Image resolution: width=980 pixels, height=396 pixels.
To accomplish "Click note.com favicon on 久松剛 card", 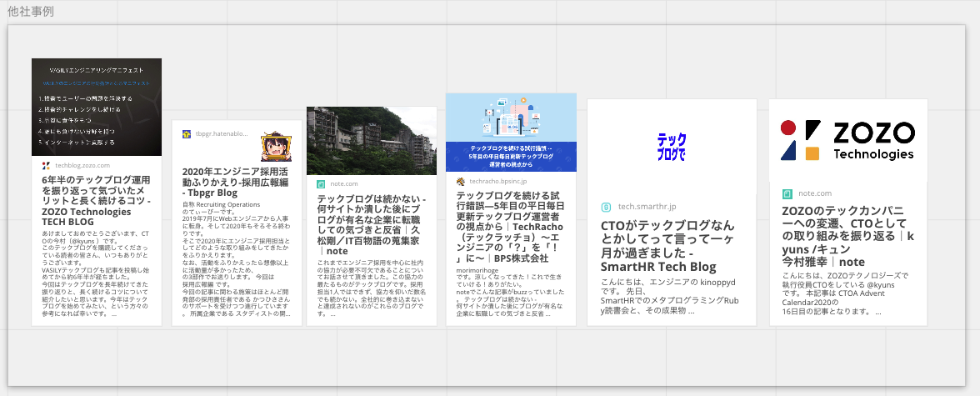I will tap(322, 184).
